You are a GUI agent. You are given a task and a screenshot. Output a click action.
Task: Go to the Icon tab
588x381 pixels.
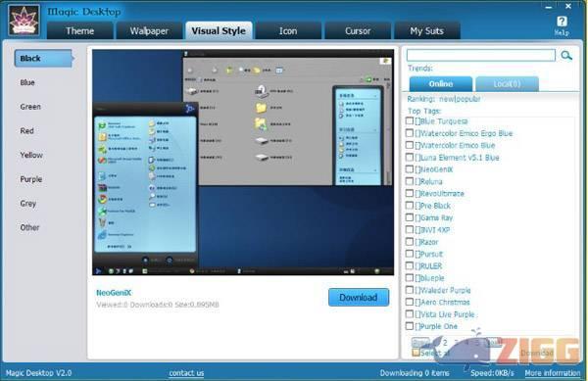(x=288, y=30)
